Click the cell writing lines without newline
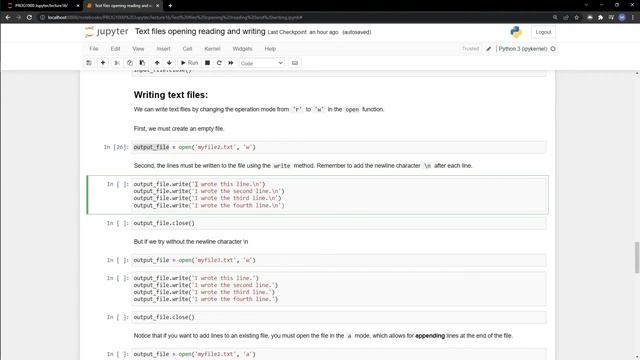This screenshot has height=360, width=640. [x=339, y=289]
